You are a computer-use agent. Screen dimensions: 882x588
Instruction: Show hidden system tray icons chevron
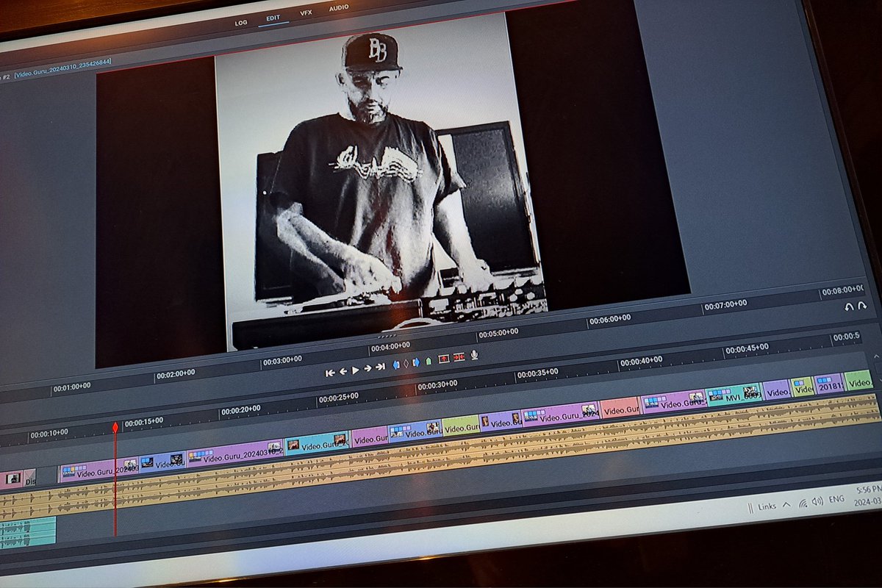786,504
